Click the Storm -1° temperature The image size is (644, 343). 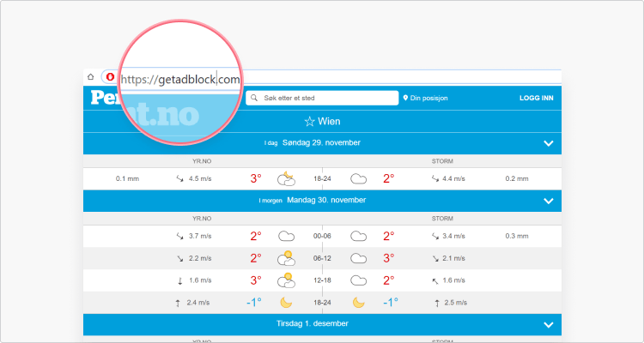pos(391,303)
